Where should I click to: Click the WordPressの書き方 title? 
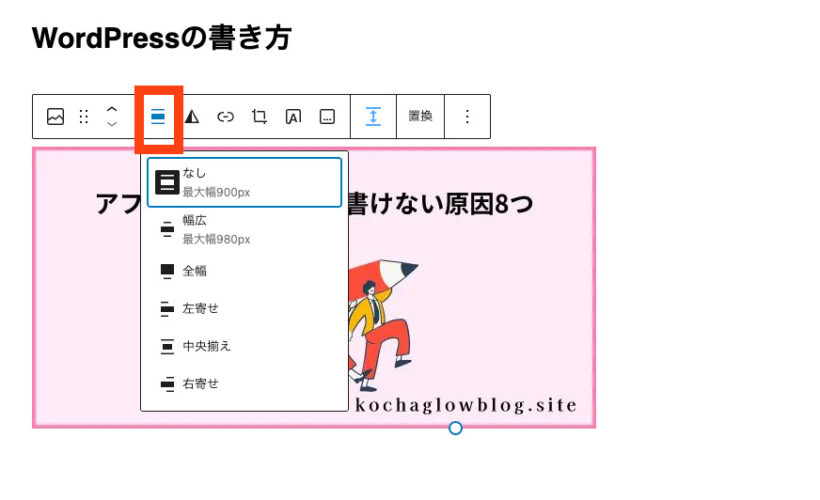click(x=162, y=38)
